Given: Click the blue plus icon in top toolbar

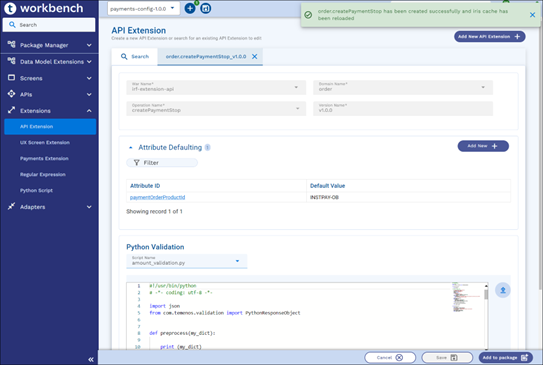Looking at the screenshot, I should pos(190,8).
